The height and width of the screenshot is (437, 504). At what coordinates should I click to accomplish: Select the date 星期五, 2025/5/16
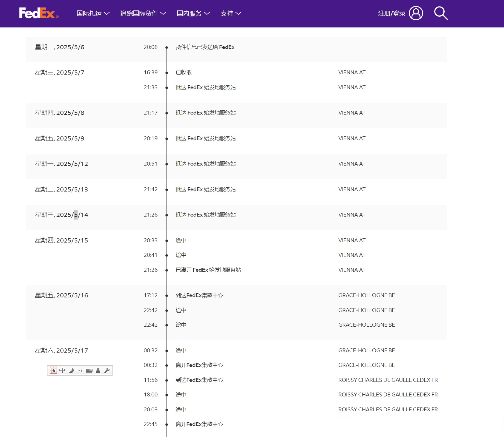click(x=61, y=295)
